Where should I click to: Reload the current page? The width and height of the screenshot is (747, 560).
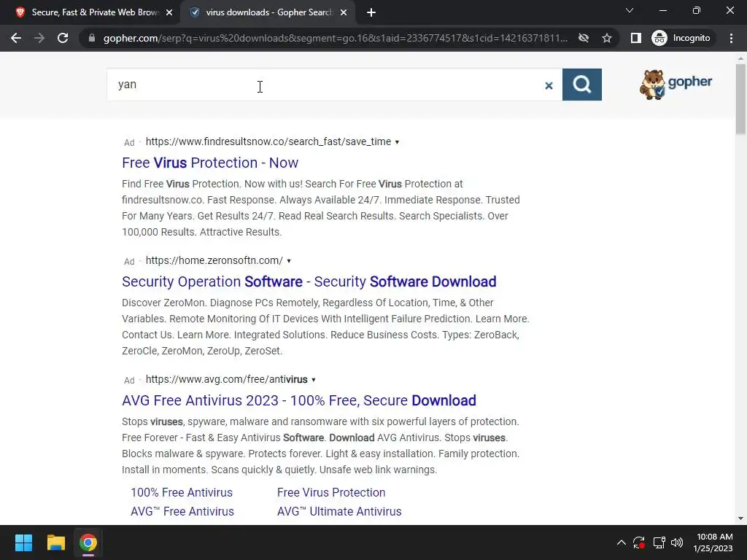[x=63, y=38]
